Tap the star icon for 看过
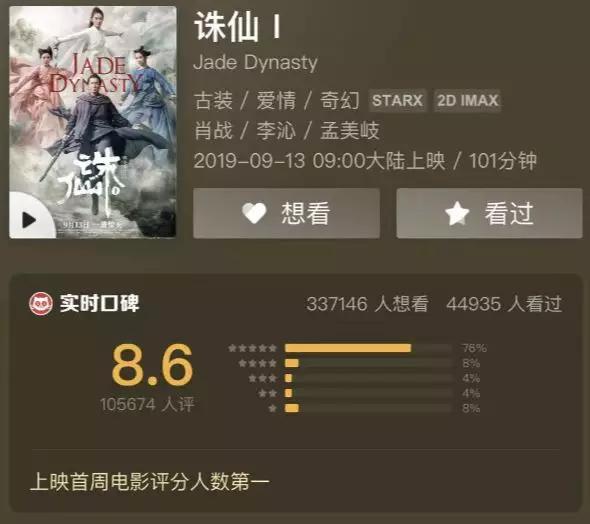This screenshot has width=590, height=524. 457,213
